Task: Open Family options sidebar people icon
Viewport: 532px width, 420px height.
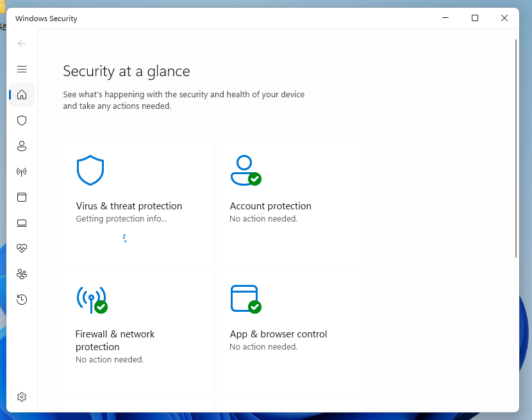Action: coord(22,274)
